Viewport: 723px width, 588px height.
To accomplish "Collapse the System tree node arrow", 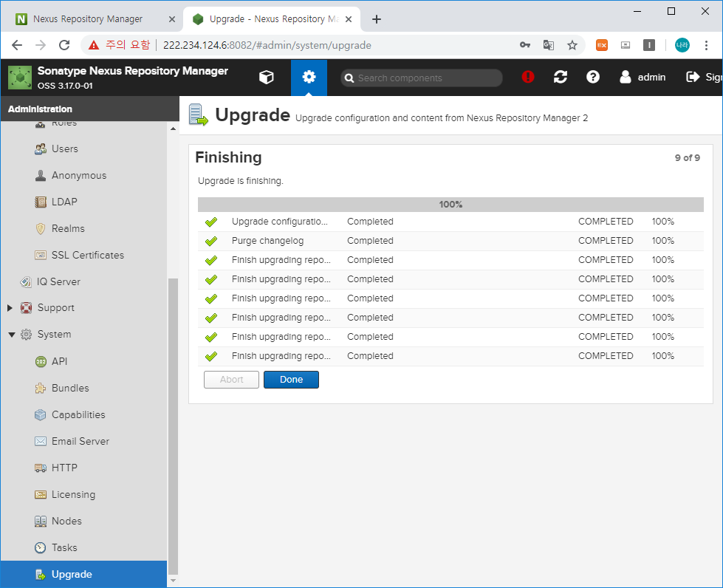I will pos(12,335).
